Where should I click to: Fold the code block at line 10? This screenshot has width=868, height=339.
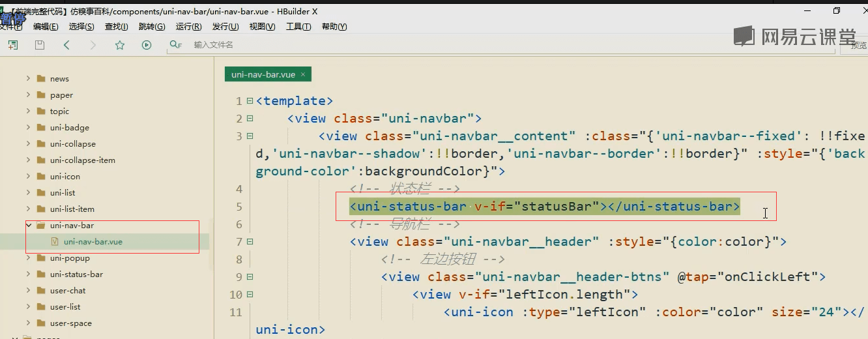pyautogui.click(x=250, y=294)
